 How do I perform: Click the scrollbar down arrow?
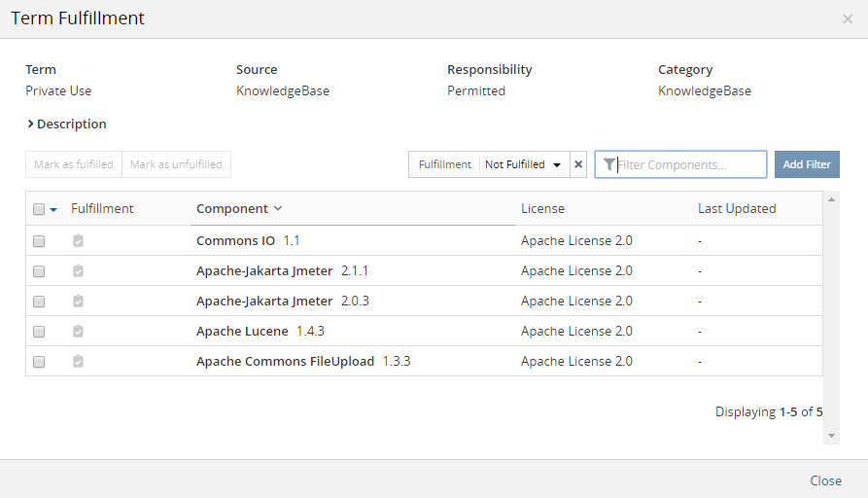pyautogui.click(x=831, y=435)
